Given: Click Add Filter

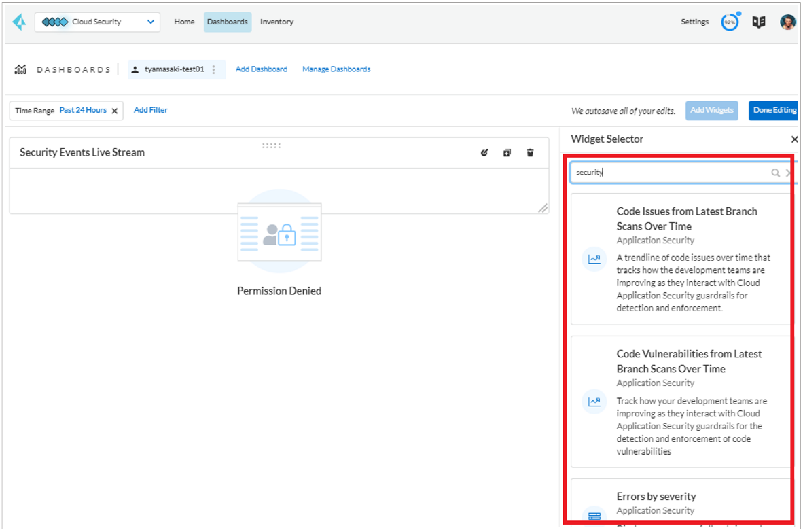Looking at the screenshot, I should pyautogui.click(x=150, y=110).
